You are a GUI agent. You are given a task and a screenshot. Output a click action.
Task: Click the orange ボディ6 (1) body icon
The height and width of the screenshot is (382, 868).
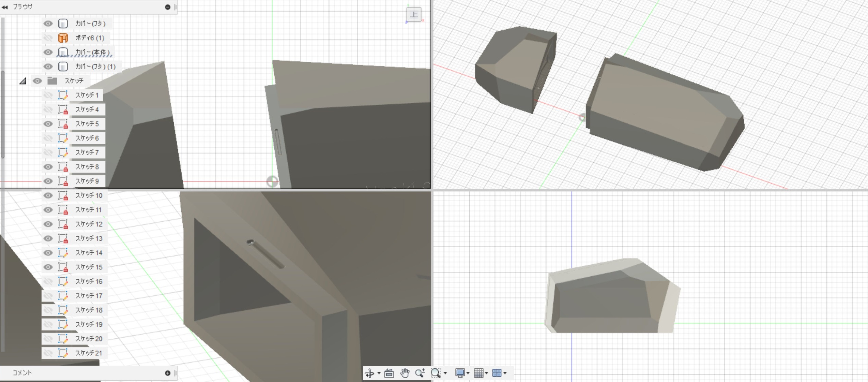63,38
